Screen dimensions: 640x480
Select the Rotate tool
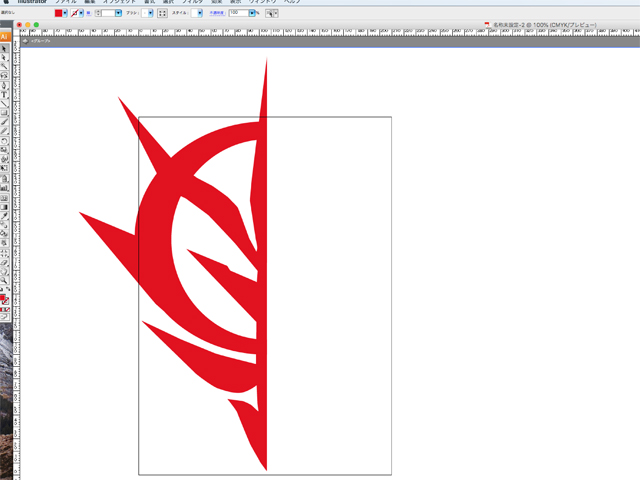tap(4, 141)
